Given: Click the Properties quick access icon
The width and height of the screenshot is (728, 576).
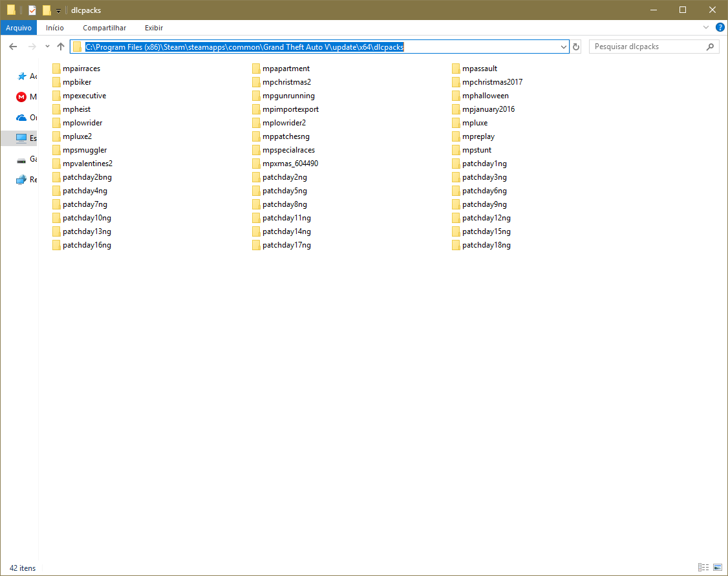Looking at the screenshot, I should (32, 10).
